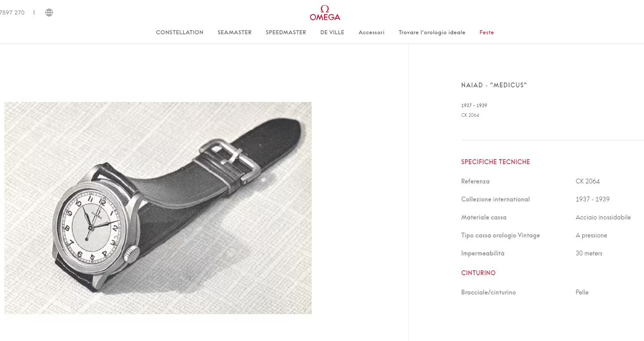Click the Specifiche Tecniche heading

[496, 162]
